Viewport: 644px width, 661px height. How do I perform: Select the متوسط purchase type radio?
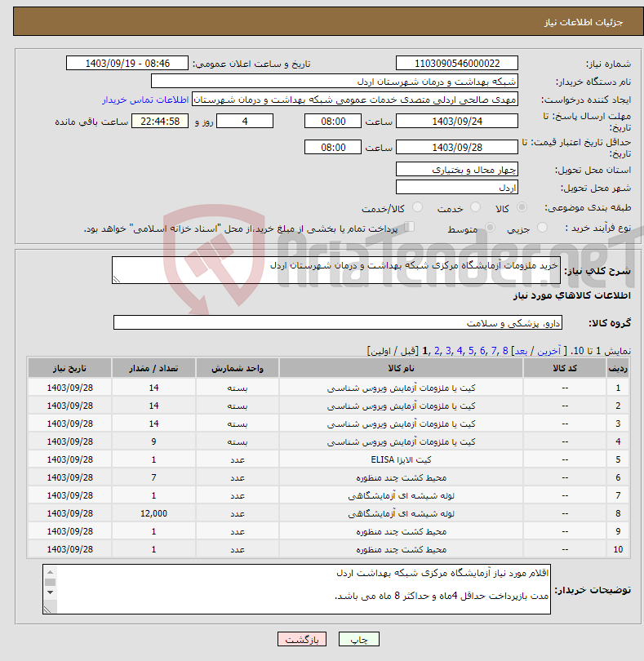click(x=490, y=228)
